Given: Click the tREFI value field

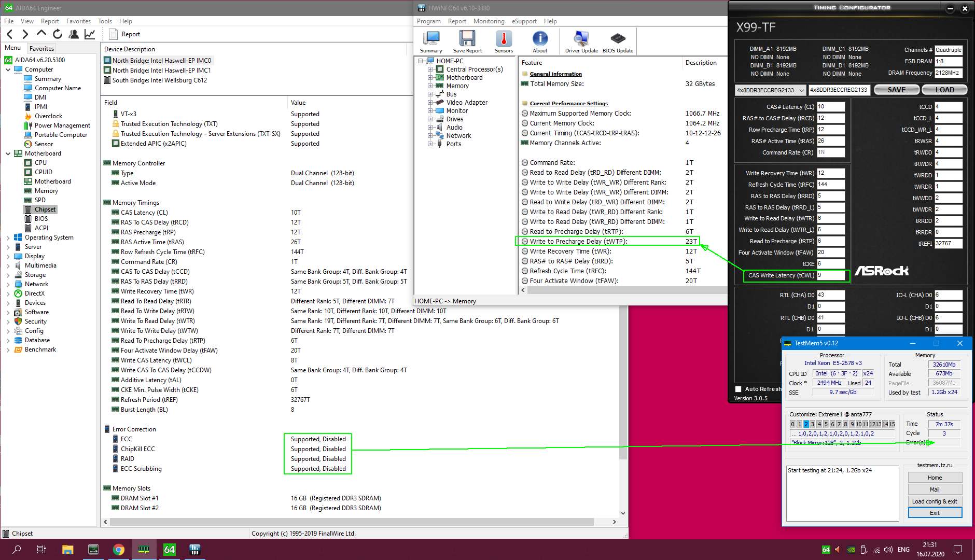Looking at the screenshot, I should pyautogui.click(x=948, y=244).
